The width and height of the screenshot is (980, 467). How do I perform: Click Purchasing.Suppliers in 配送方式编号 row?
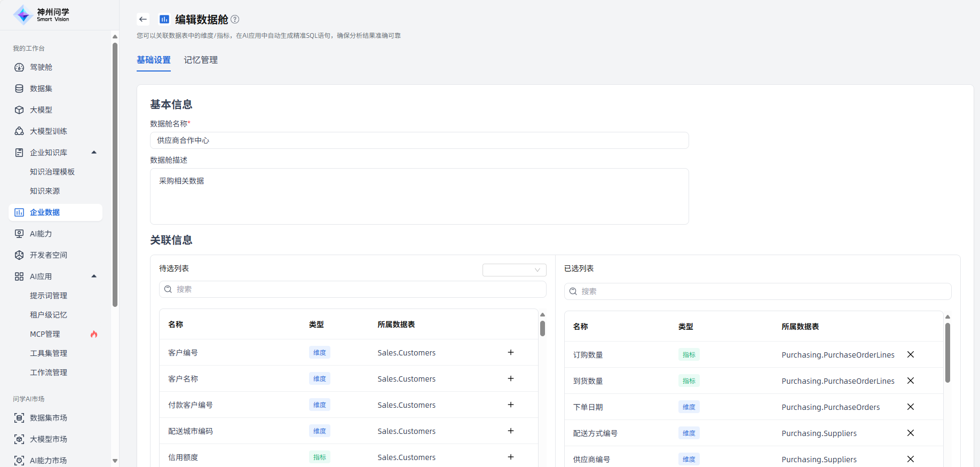click(819, 433)
